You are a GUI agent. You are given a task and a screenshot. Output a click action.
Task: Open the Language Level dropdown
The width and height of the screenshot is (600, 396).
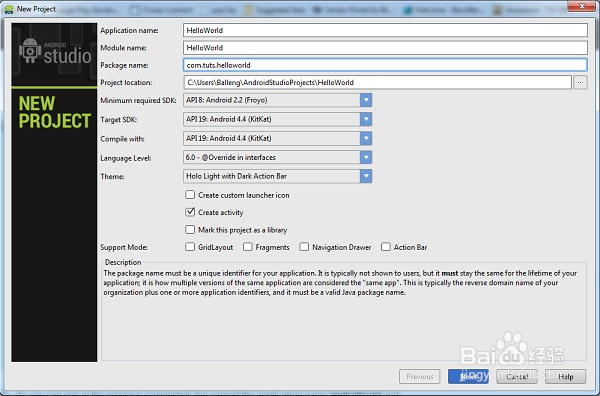tap(277, 157)
